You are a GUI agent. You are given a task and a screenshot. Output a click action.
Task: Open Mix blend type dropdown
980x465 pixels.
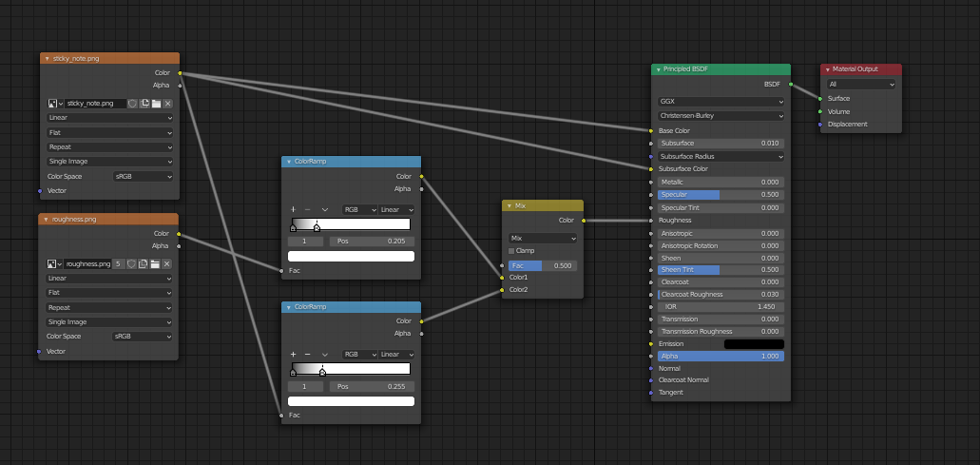tap(543, 238)
